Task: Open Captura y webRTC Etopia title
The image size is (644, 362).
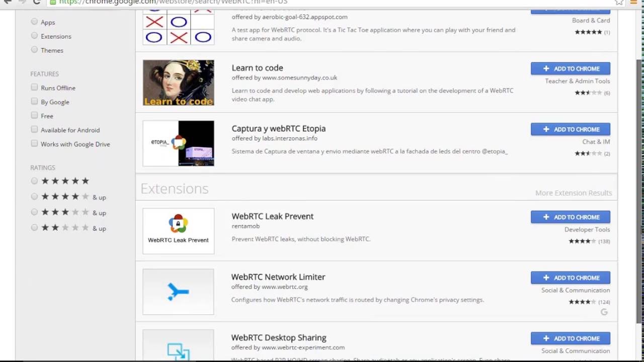Action: pyautogui.click(x=279, y=128)
